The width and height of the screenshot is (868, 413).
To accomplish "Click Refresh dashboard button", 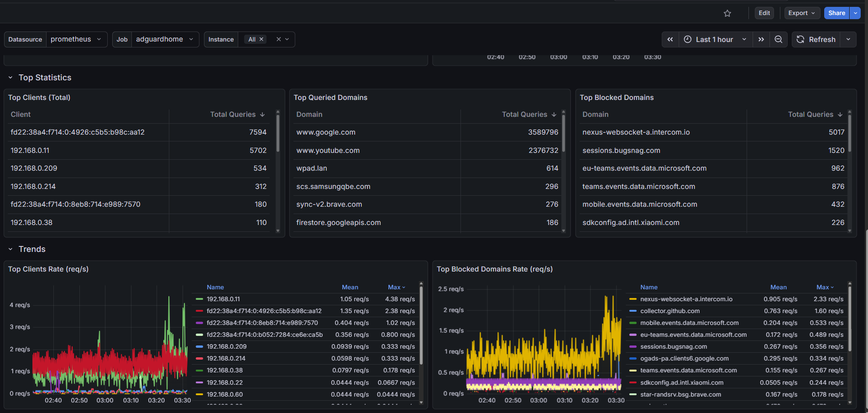I will [816, 40].
